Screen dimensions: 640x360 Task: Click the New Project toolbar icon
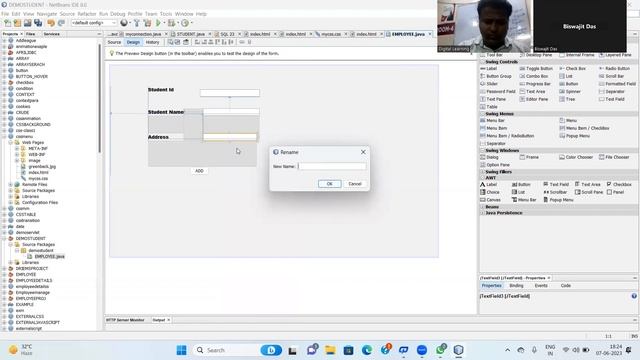pyautogui.click(x=17, y=23)
